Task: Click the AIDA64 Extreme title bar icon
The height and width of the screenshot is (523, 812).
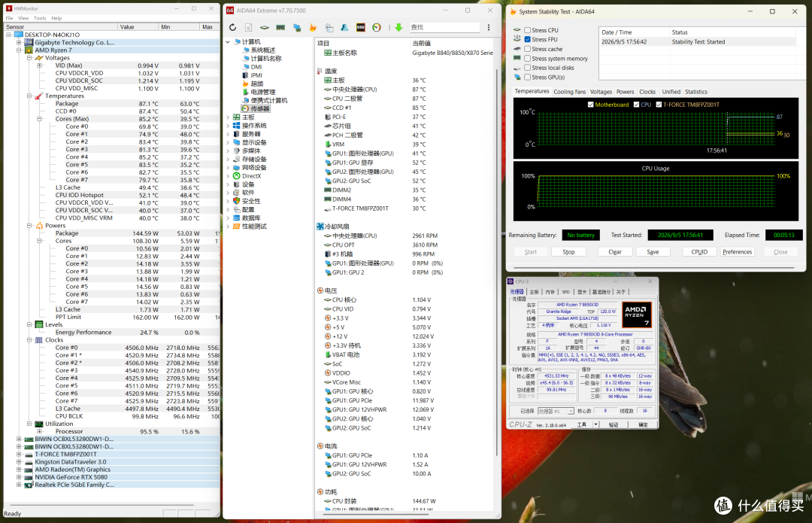Action: [x=230, y=11]
